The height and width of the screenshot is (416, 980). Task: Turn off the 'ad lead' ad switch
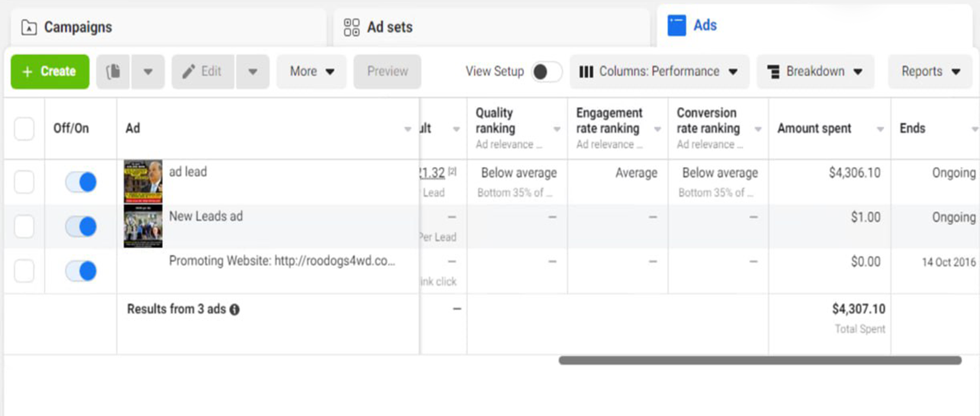point(81,182)
